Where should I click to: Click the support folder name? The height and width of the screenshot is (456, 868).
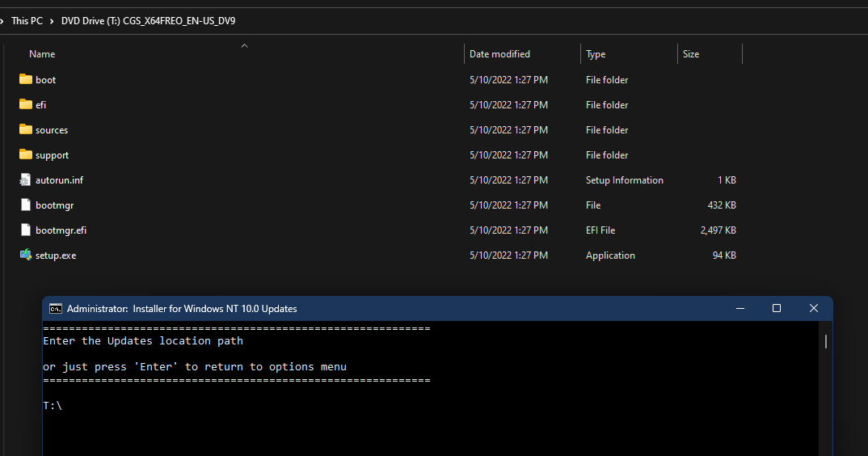tap(52, 155)
